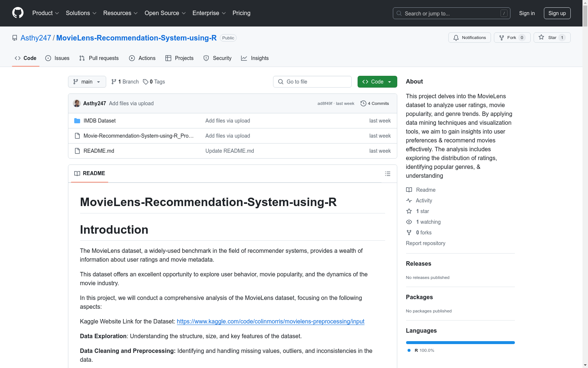Open the Kaggle dataset hyperlink
This screenshot has height=368, width=588.
pyautogui.click(x=270, y=321)
